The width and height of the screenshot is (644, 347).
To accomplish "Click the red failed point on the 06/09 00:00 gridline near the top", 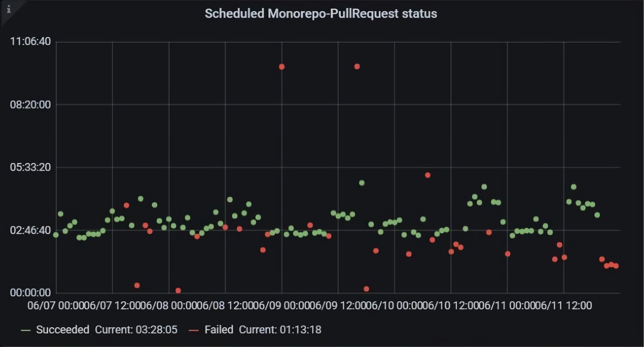I will tap(282, 67).
